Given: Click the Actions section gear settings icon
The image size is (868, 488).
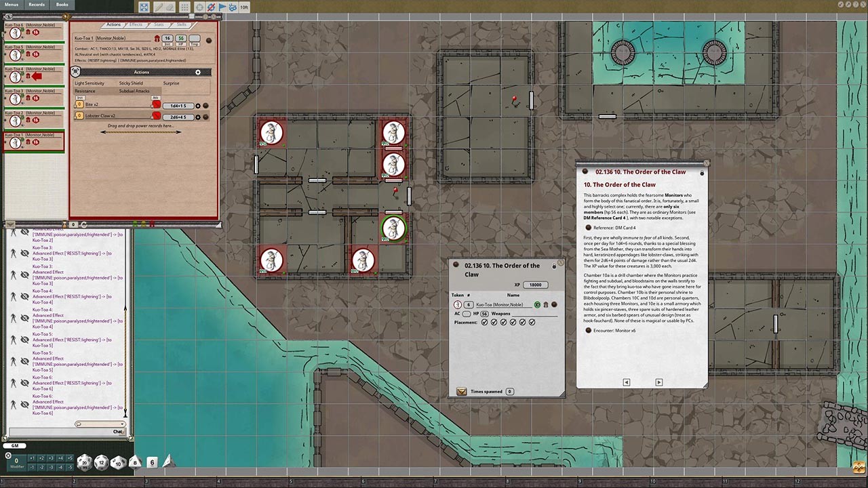Looking at the screenshot, I should coord(198,72).
